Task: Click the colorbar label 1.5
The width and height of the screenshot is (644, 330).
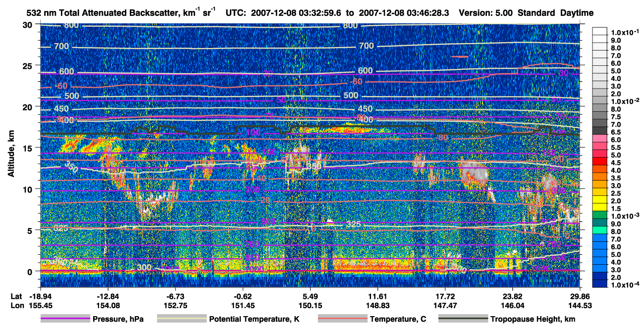Action: [x=616, y=208]
